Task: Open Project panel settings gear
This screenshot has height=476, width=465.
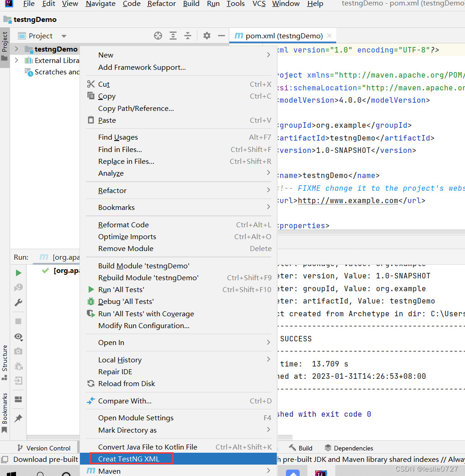Action: 206,36
